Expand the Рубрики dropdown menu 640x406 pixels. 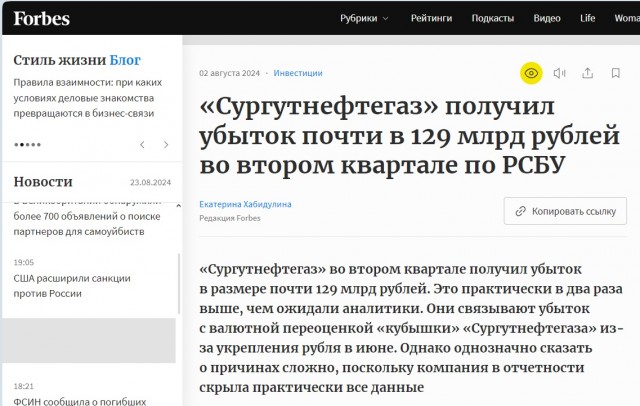[364, 18]
